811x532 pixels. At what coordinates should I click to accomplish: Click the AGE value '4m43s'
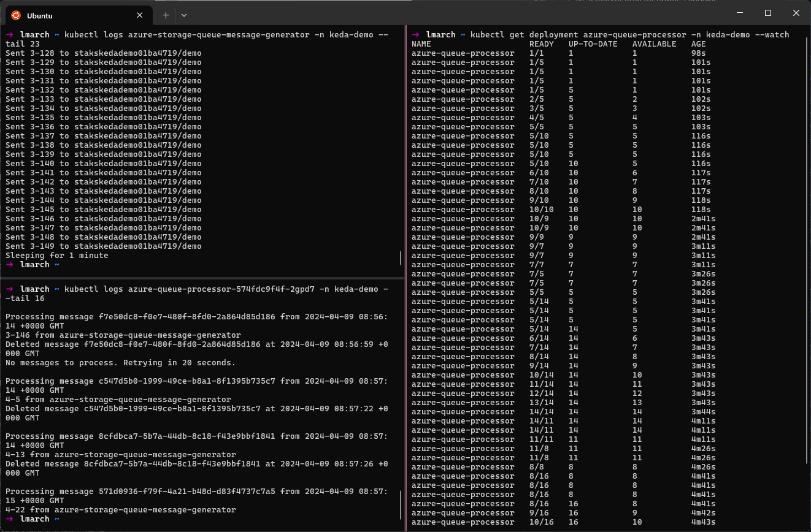[704, 522]
